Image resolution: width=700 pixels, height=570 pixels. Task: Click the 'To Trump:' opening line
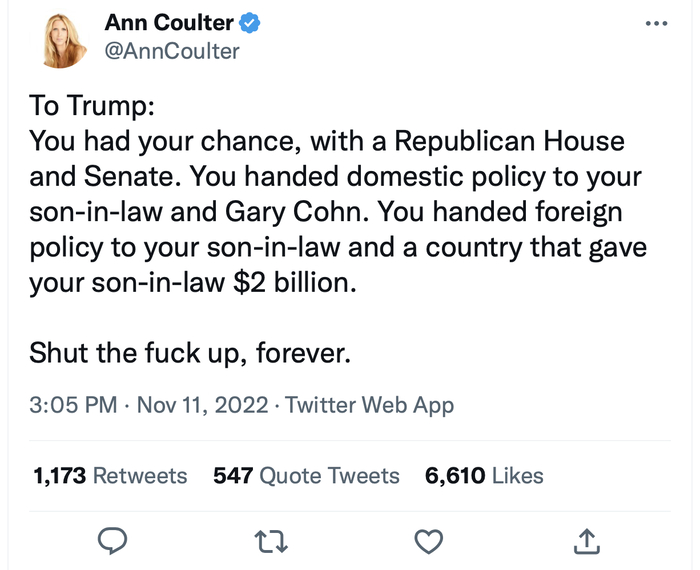(90, 106)
